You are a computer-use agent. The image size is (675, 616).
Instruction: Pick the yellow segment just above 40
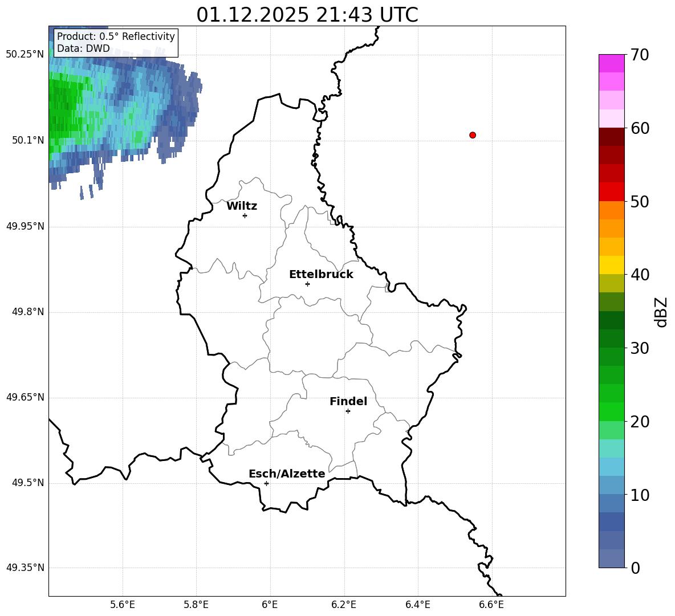pos(611,265)
